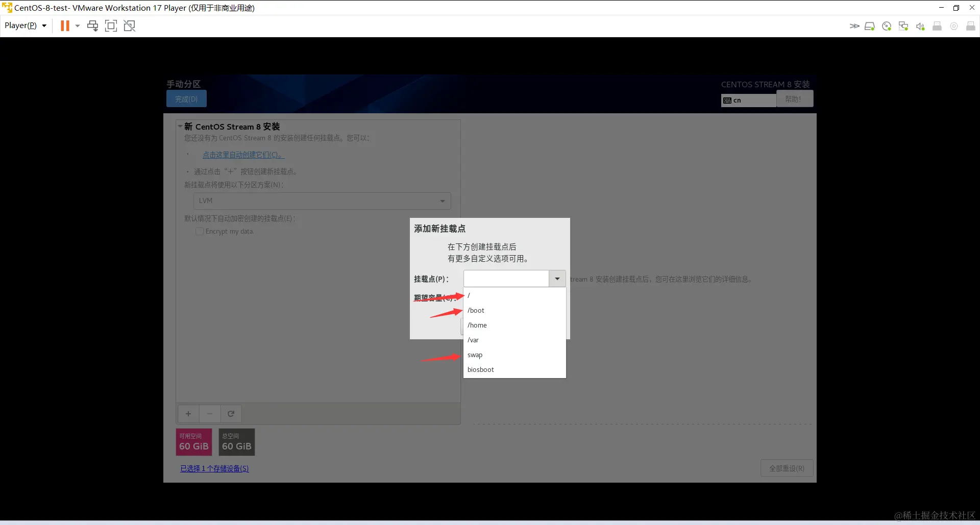Click the CD/DVD device icon

(887, 26)
